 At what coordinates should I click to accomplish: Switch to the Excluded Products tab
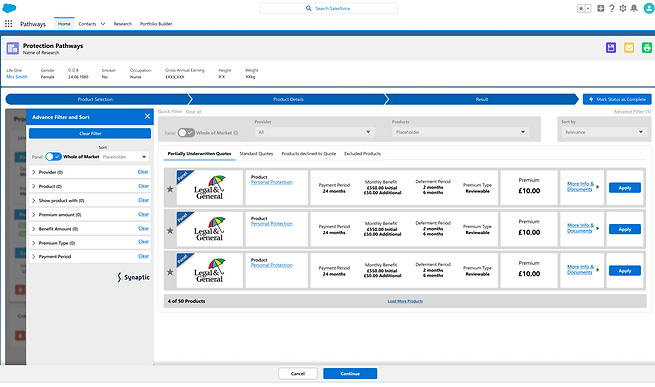363,154
